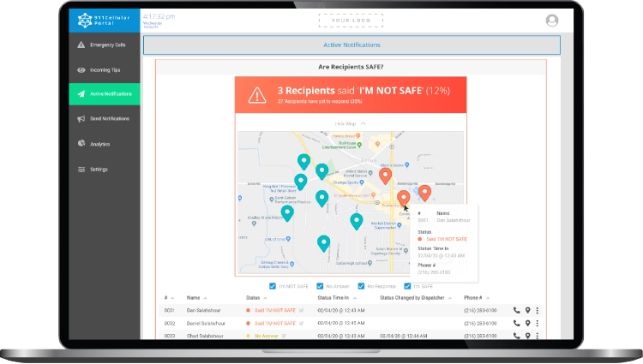Sort by Name column arrow

click(x=205, y=298)
